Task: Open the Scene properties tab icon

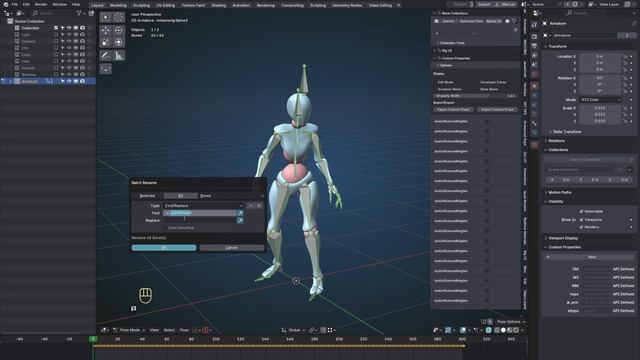Action: pos(534,65)
